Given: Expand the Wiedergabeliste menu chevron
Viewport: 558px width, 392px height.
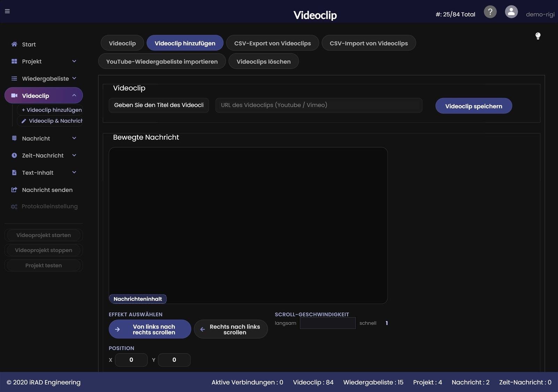Looking at the screenshot, I should point(74,78).
